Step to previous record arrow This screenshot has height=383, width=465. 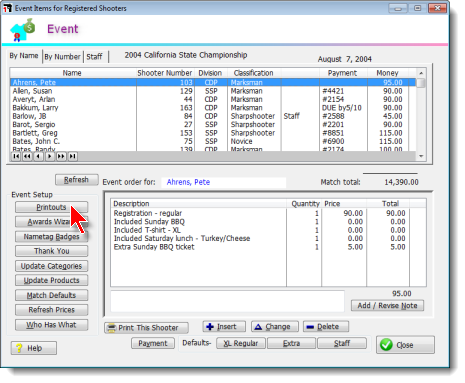tap(39, 156)
